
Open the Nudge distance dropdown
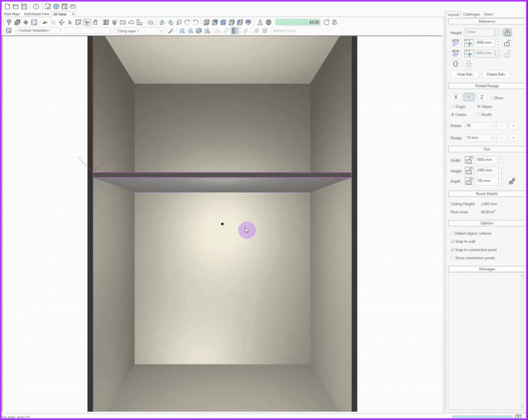491,138
